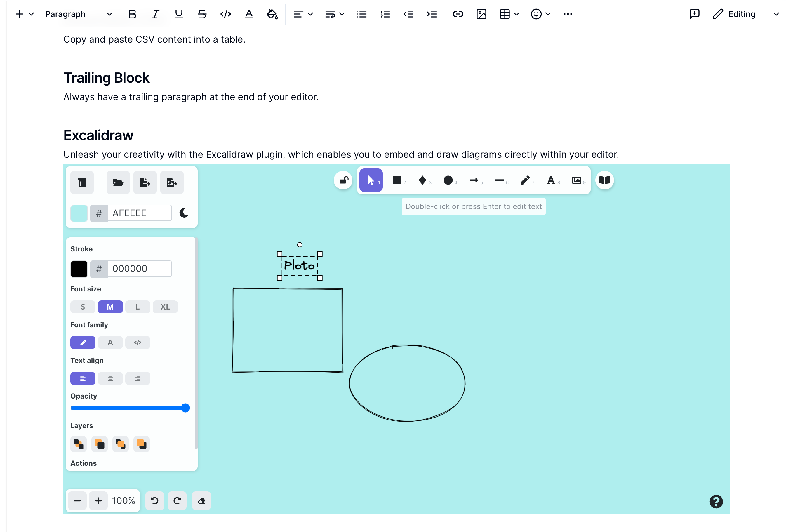Pick the freehand Pencil draw tool
The height and width of the screenshot is (532, 786).
click(x=525, y=180)
